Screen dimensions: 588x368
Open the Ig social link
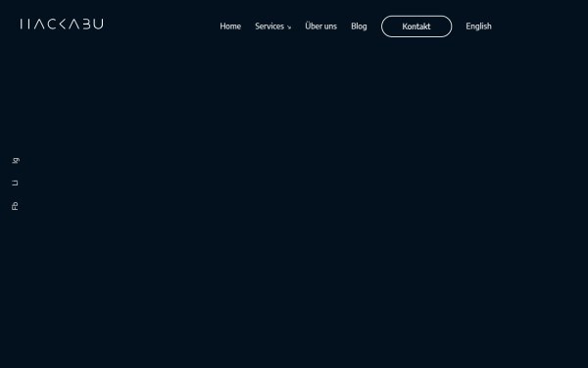(x=16, y=161)
